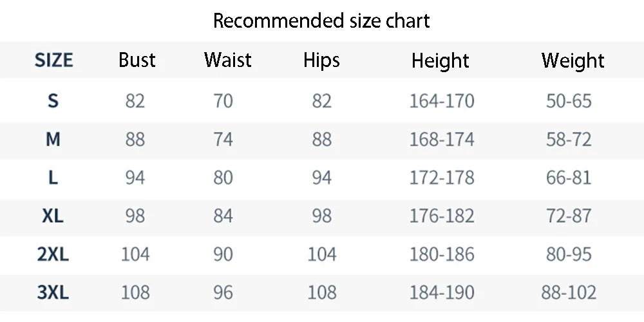The image size is (644, 322).
Task: Select waist value 90 in 2XL row
Action: [223, 254]
